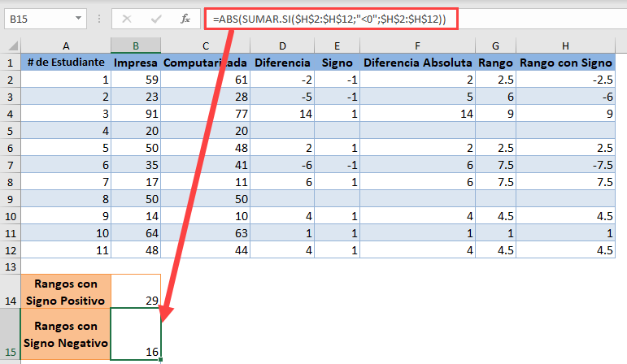The width and height of the screenshot is (627, 364).
Task: Click the Diferencia Absoluta header cell
Action: pos(417,63)
